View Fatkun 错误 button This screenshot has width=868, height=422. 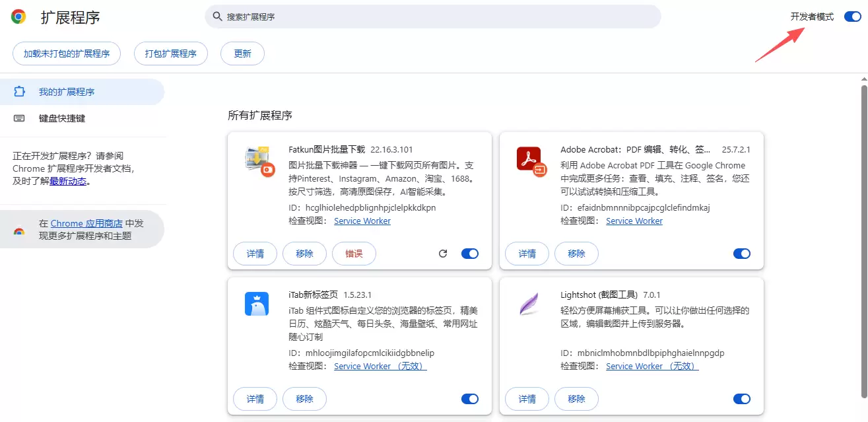click(354, 254)
